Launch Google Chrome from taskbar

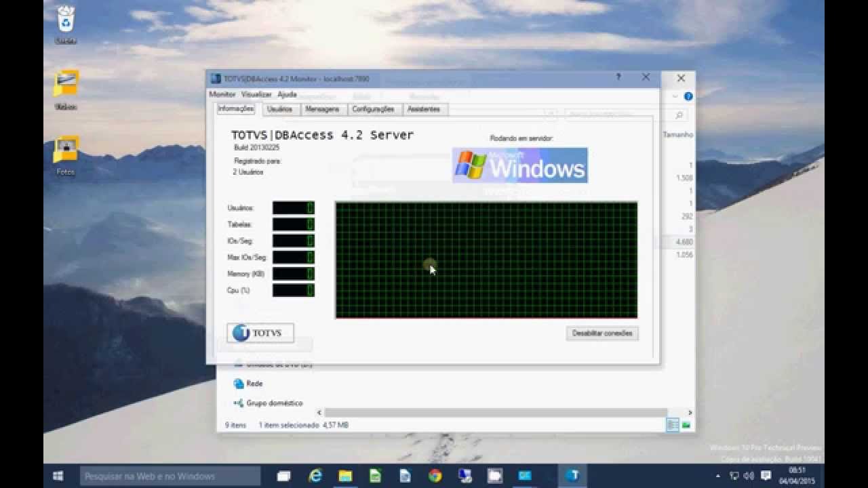point(435,476)
